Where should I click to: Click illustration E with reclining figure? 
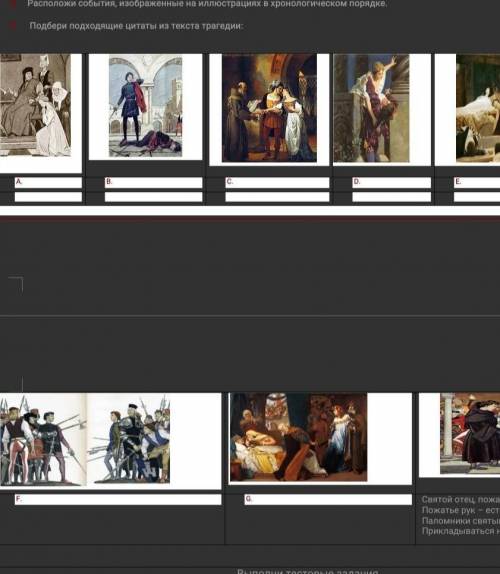pyautogui.click(x=478, y=108)
